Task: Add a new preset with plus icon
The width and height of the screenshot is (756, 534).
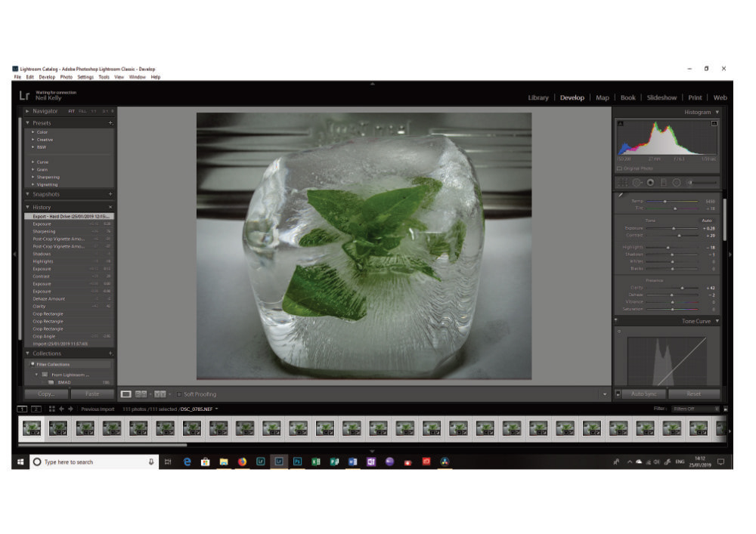Action: (x=110, y=123)
